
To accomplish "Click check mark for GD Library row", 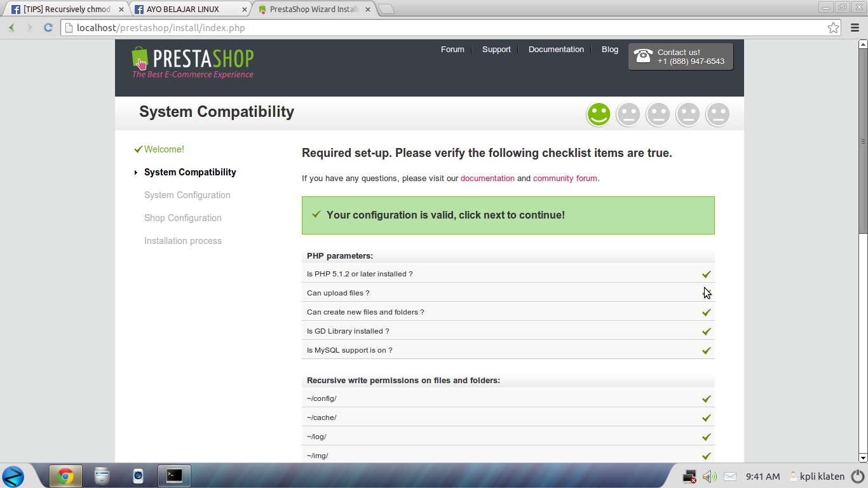I will coord(706,331).
